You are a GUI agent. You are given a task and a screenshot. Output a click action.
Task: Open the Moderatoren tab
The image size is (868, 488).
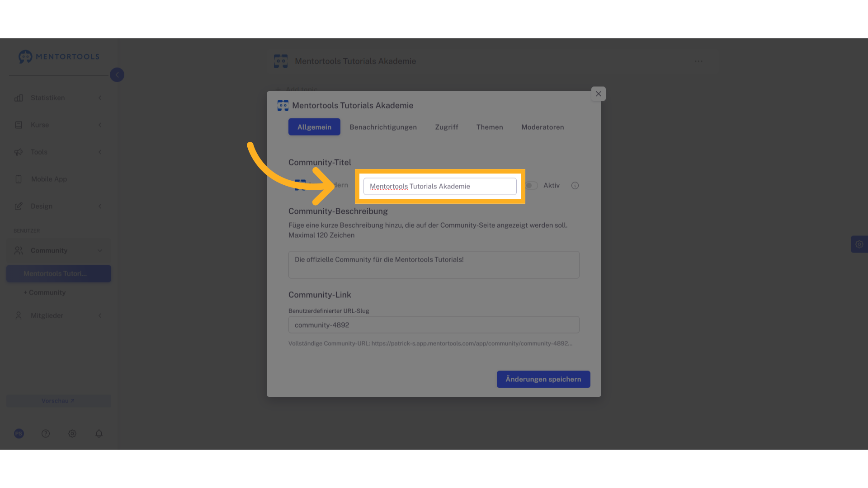[x=542, y=127]
